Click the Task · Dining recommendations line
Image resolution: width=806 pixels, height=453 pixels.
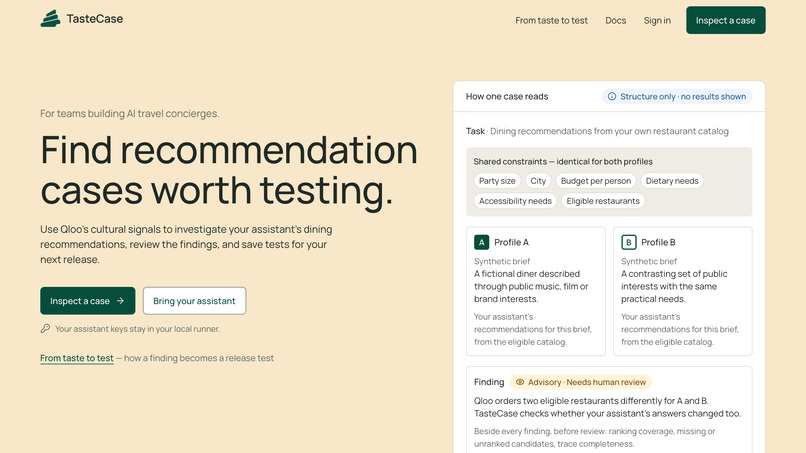[x=597, y=131]
